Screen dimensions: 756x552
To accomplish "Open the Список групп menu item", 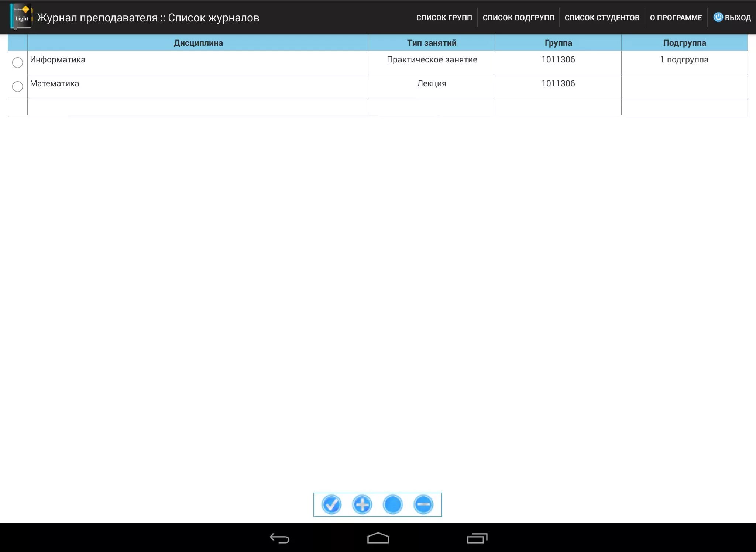I will click(444, 17).
